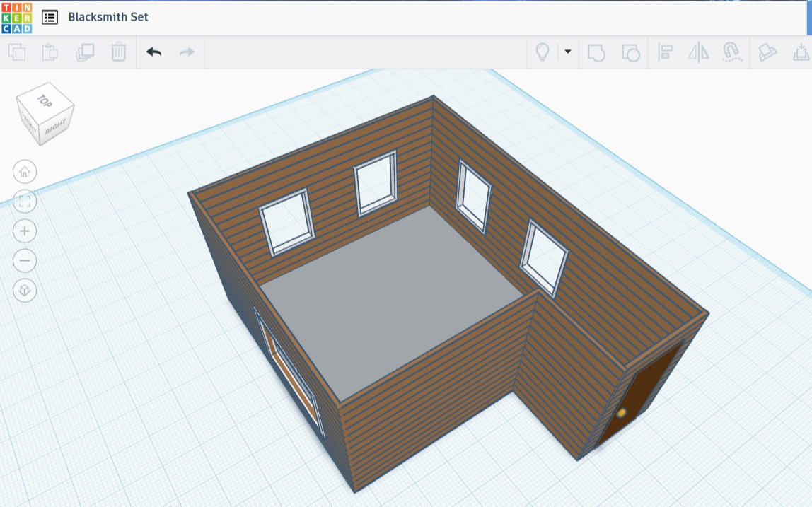Redo the last undone action

point(187,52)
